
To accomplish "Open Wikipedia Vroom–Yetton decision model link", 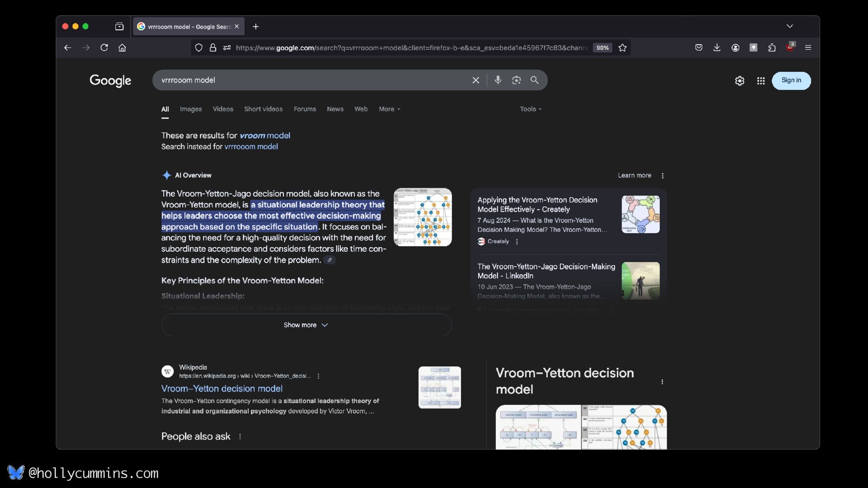I will pyautogui.click(x=222, y=389).
